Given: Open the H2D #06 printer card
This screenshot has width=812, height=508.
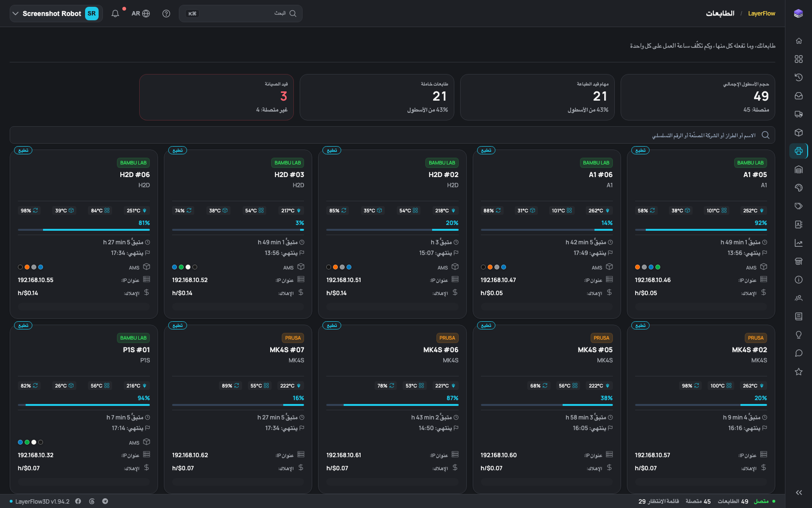Looking at the screenshot, I should pos(84,234).
